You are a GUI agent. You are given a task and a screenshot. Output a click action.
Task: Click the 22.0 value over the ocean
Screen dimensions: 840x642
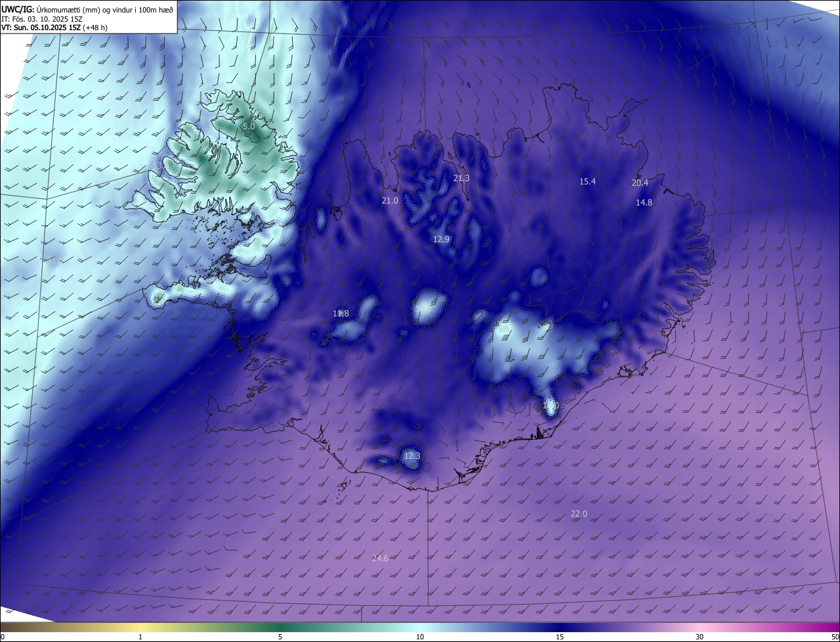[579, 514]
